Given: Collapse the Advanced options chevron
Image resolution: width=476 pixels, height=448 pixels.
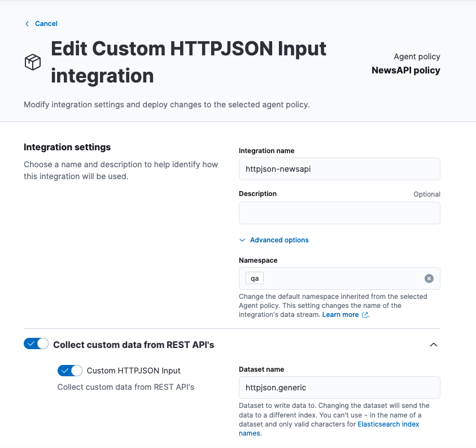Looking at the screenshot, I should [x=242, y=240].
